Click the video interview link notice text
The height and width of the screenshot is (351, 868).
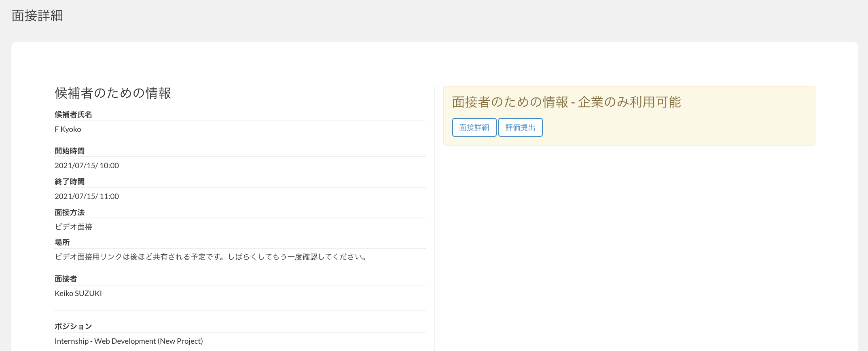coord(211,257)
